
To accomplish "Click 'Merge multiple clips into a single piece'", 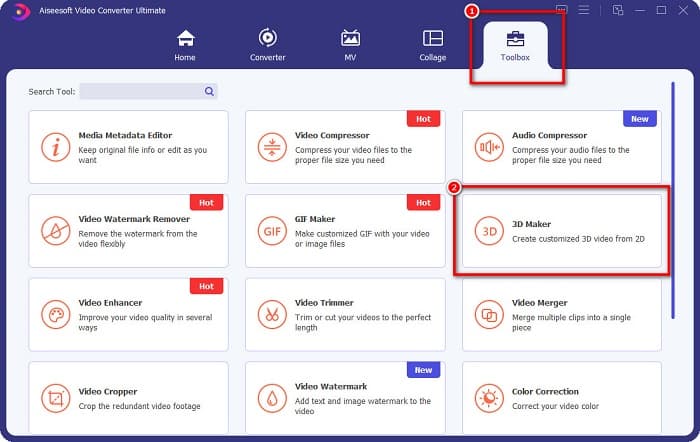I will pyautogui.click(x=571, y=322).
